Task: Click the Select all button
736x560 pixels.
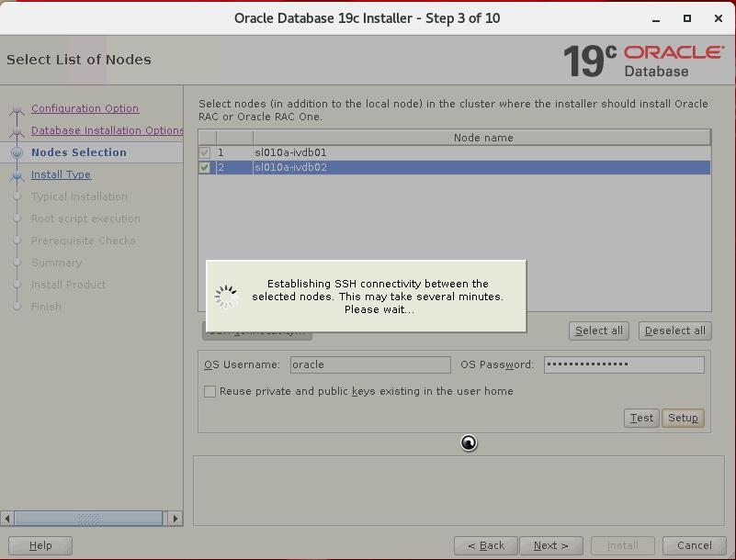Action: (x=598, y=330)
